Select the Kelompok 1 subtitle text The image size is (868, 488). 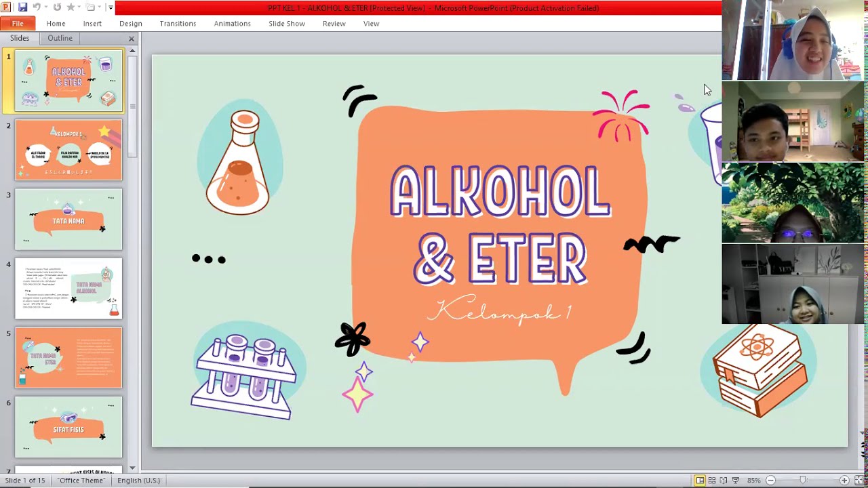pyautogui.click(x=500, y=311)
